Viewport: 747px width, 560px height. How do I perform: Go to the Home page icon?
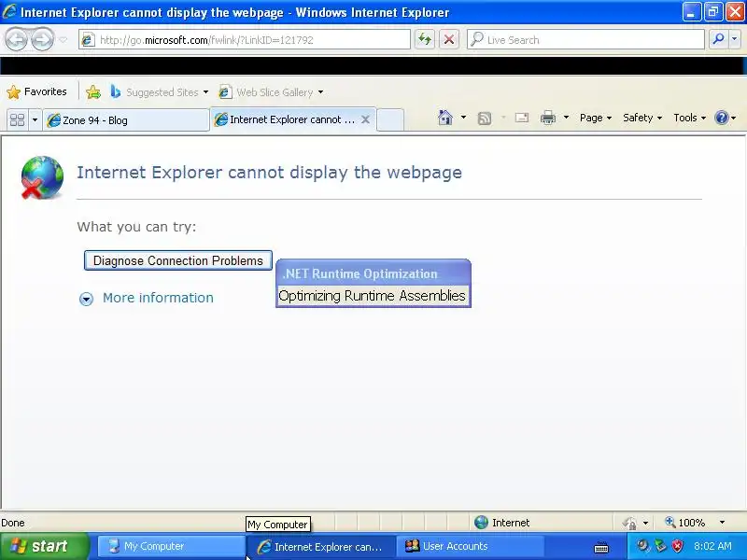point(445,118)
